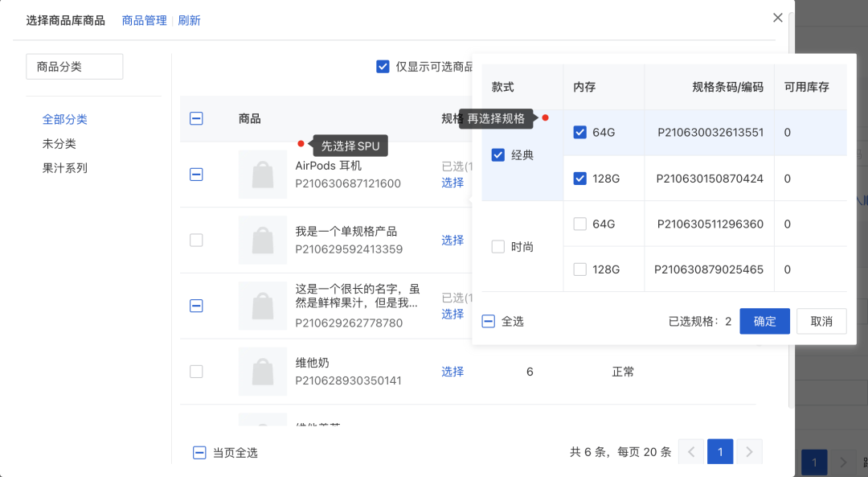Click the next page arrow icon
This screenshot has width=868, height=477.
point(748,451)
